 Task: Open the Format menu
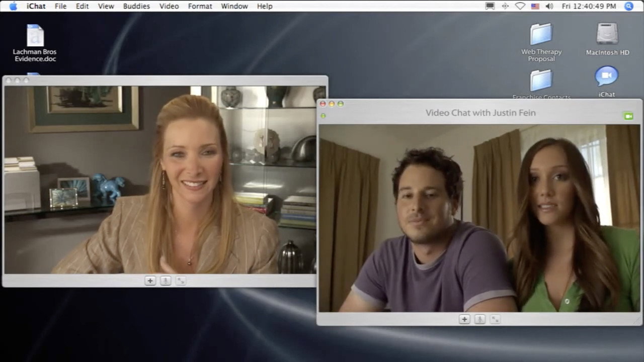click(x=200, y=6)
